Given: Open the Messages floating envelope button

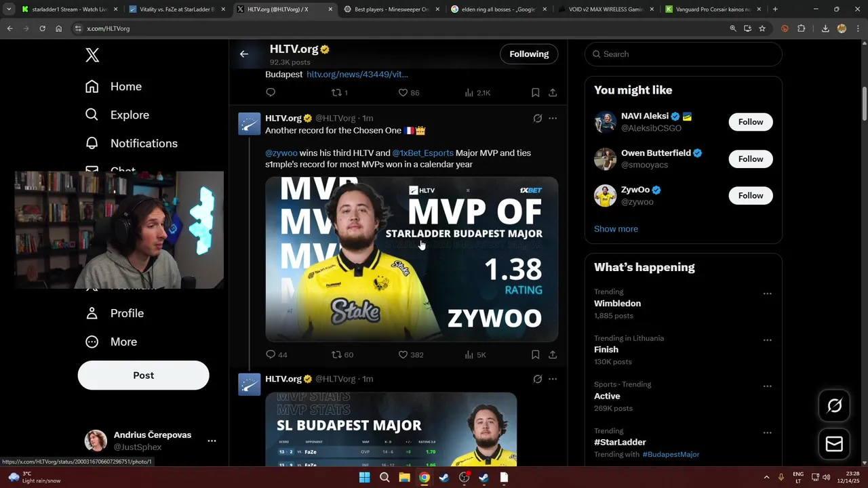Looking at the screenshot, I should coord(834,444).
